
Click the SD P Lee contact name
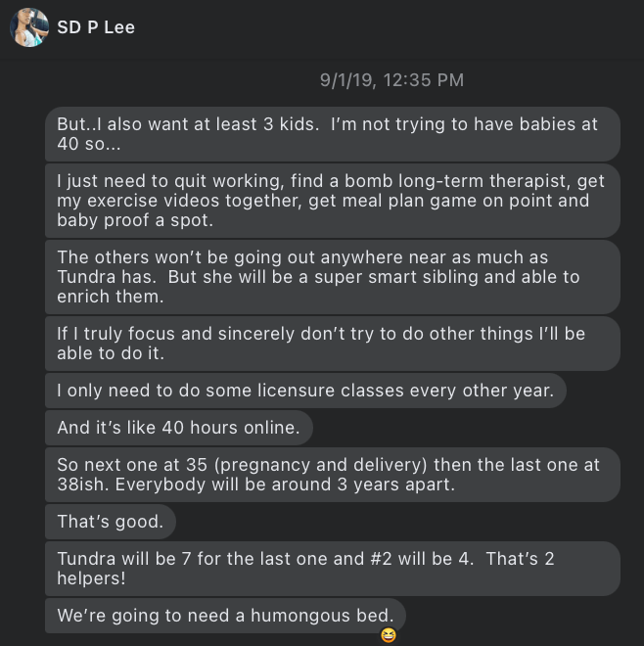click(x=96, y=27)
